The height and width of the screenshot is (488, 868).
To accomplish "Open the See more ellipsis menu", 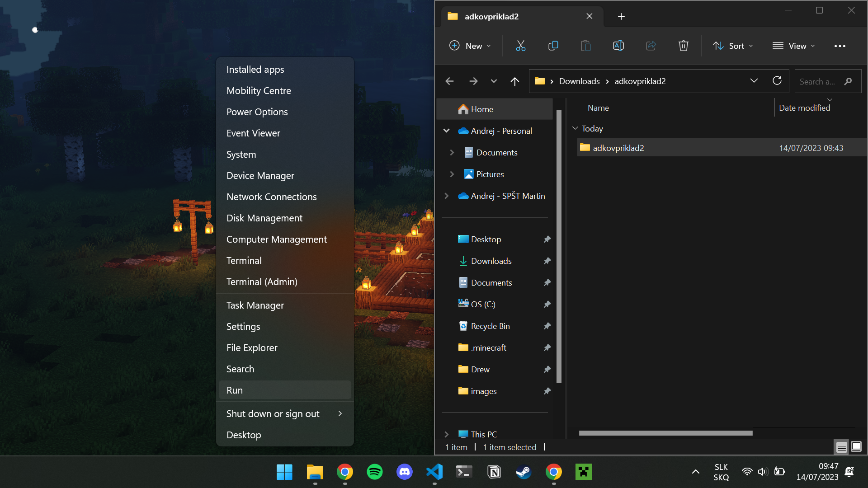I will [x=840, y=46].
